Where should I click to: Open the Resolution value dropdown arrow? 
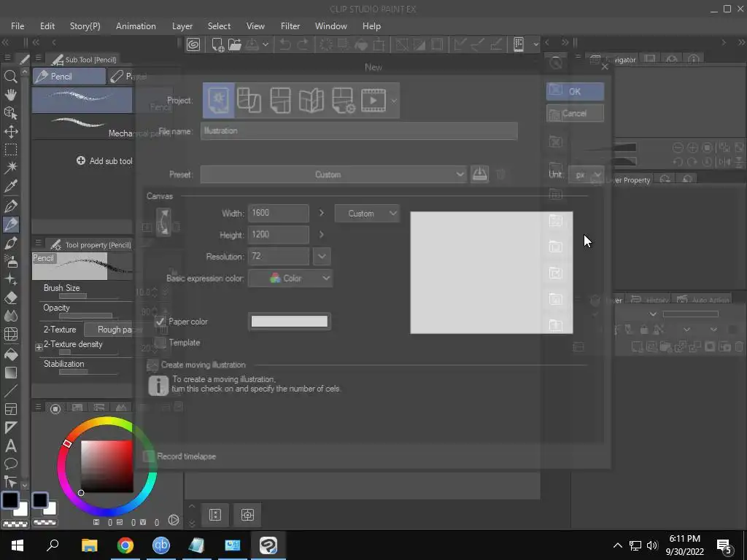click(322, 256)
